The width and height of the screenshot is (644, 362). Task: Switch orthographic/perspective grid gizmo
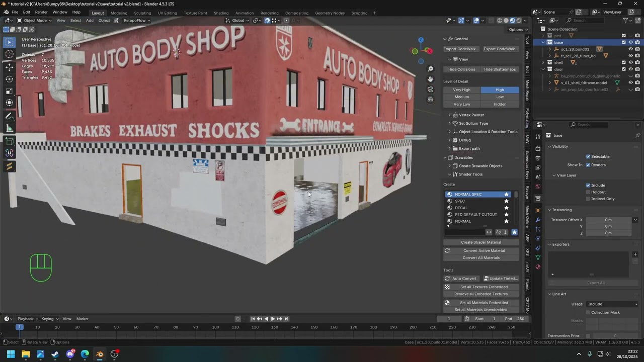coord(431,99)
